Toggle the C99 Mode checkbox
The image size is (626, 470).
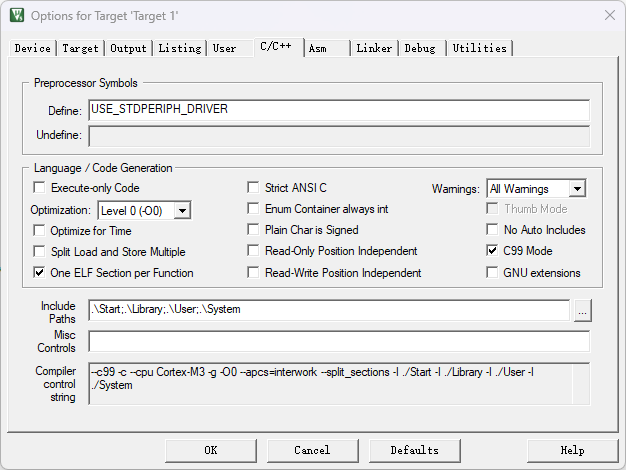click(493, 251)
